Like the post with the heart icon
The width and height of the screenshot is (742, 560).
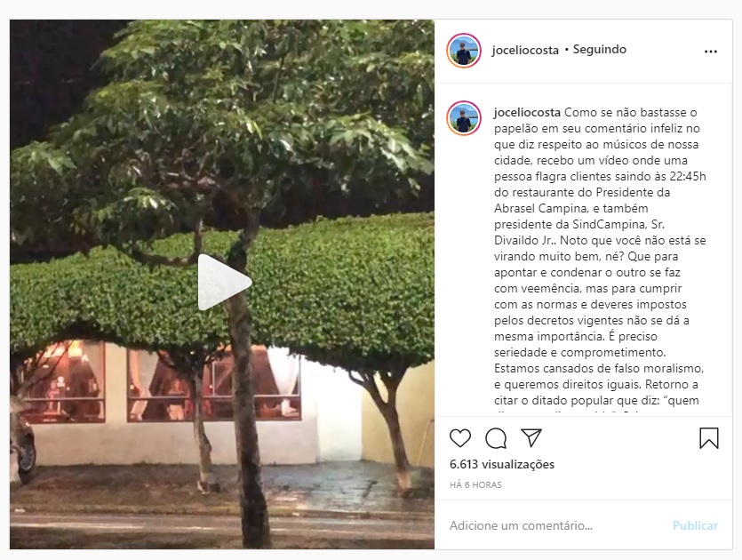(x=460, y=438)
